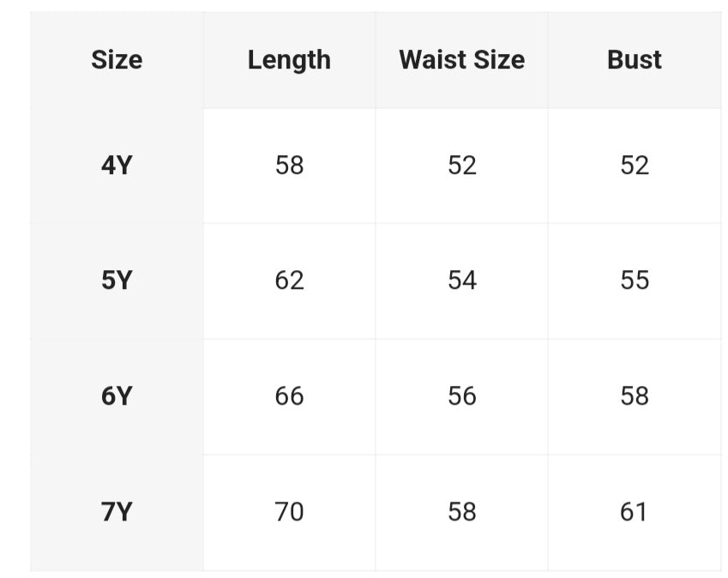Click Waist Size value 54 for 5Y
The height and width of the screenshot is (578, 728).
[461, 280]
